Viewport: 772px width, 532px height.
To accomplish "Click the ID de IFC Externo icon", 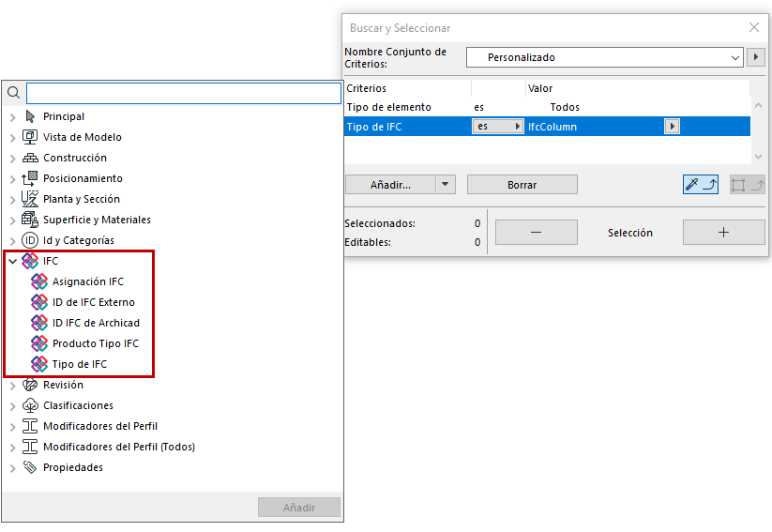I will click(x=39, y=302).
